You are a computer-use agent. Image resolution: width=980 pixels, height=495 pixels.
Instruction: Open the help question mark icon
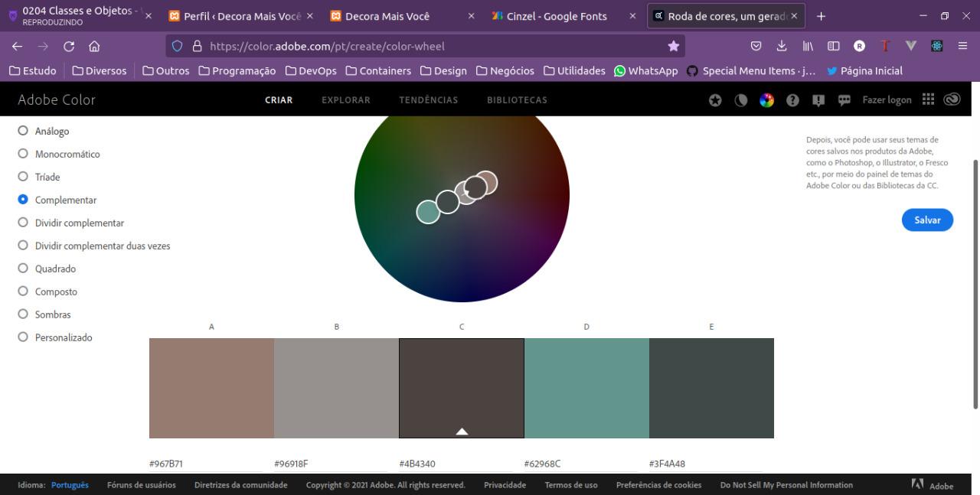[x=792, y=100]
